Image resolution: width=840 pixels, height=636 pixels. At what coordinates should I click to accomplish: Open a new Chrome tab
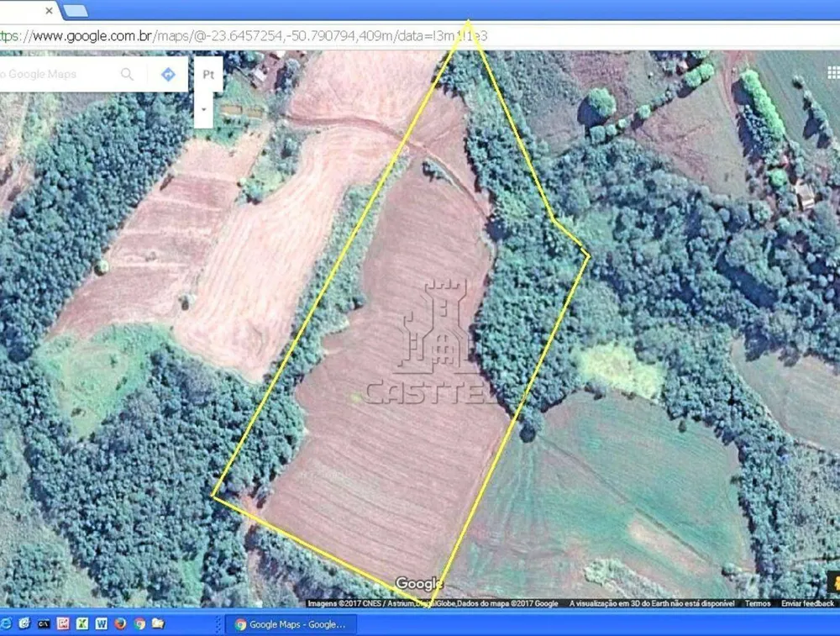pos(75,10)
